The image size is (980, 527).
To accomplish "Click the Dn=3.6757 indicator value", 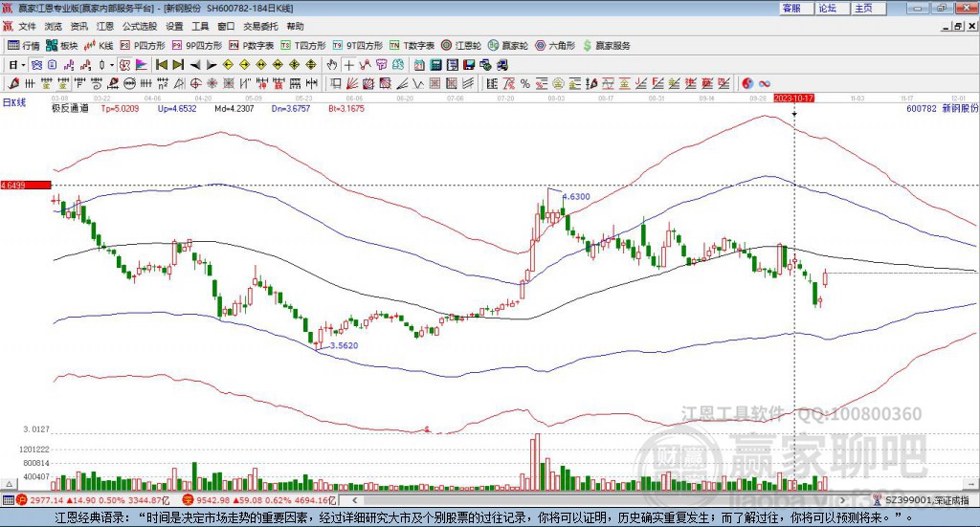I will coord(291,109).
